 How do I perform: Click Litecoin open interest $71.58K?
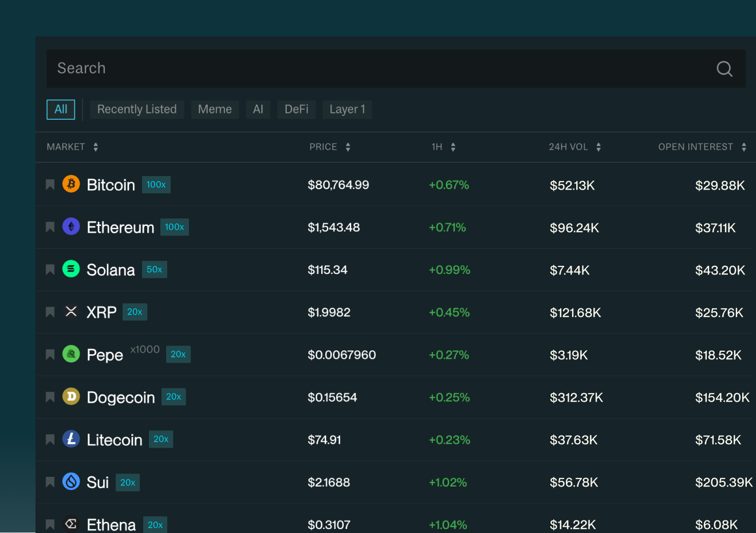(x=718, y=440)
